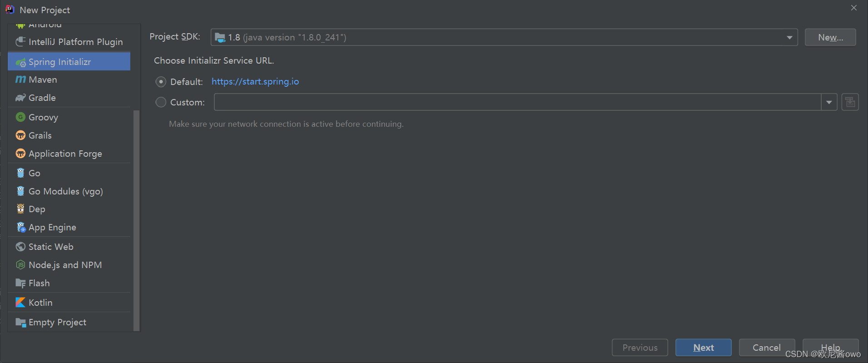Select Flash project type
This screenshot has height=363, width=868.
click(69, 283)
